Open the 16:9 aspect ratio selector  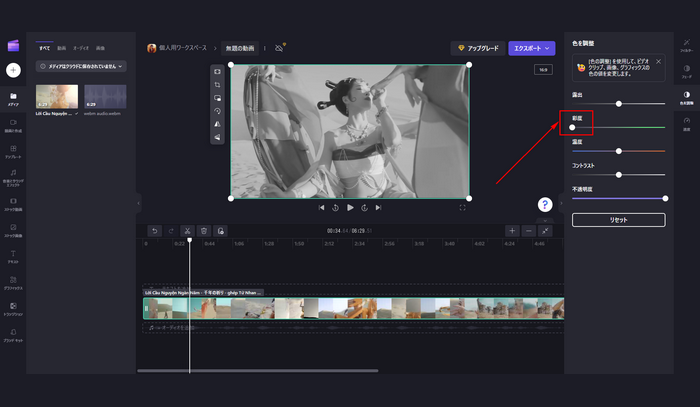(x=543, y=70)
